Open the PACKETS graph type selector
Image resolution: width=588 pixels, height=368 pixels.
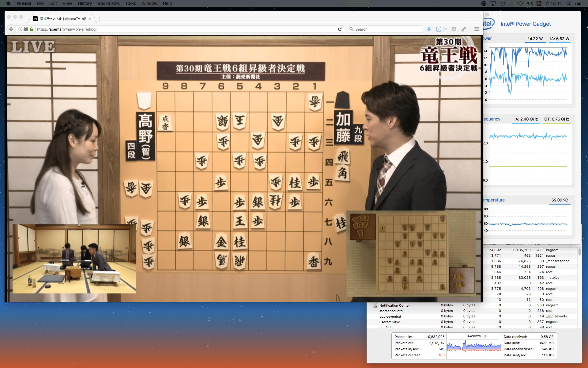pos(476,336)
